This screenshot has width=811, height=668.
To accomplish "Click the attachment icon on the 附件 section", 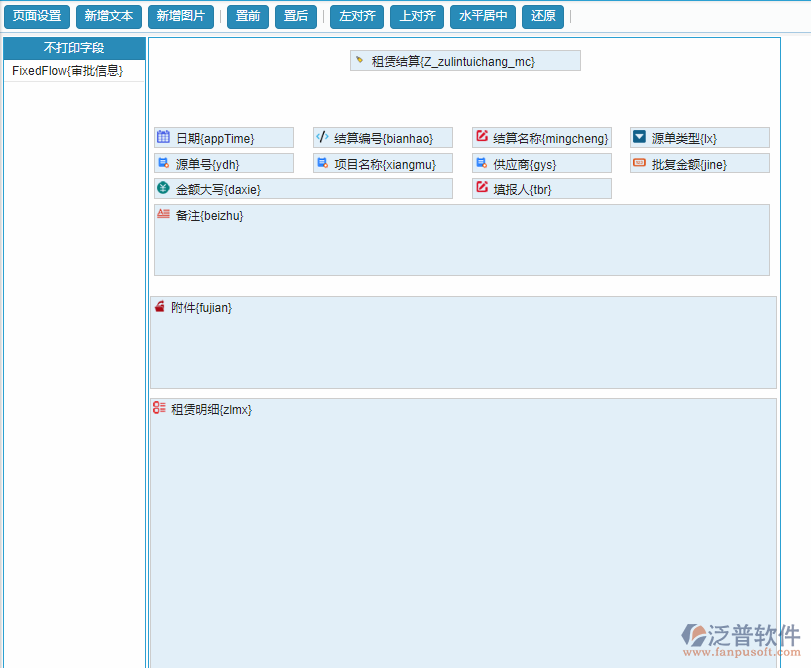I will [x=160, y=307].
